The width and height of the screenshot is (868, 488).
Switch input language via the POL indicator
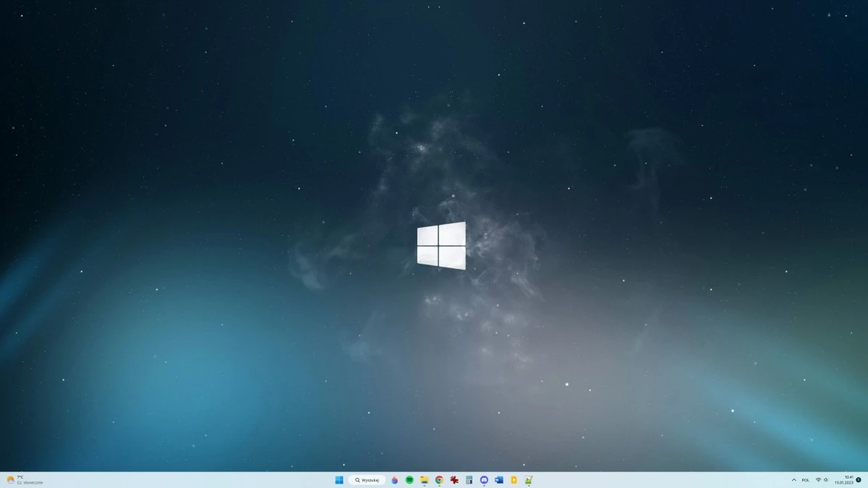coord(805,479)
